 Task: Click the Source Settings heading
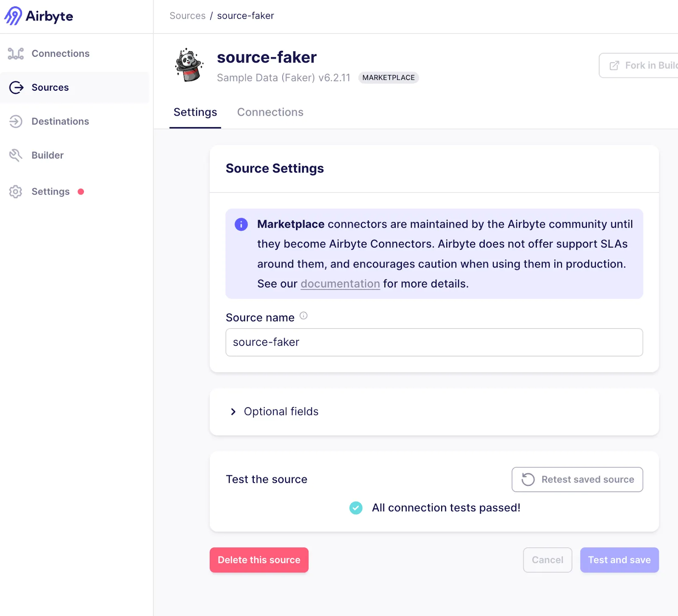pos(275,168)
